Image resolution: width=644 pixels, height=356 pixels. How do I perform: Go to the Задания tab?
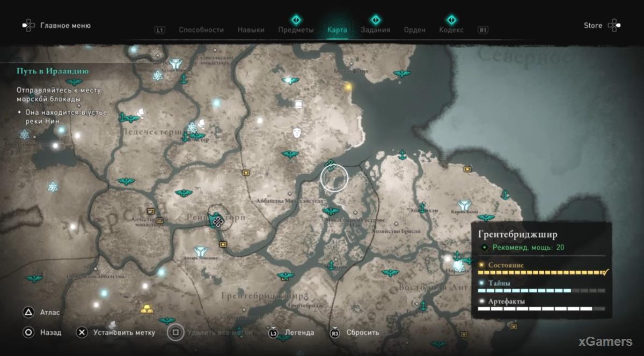(375, 30)
